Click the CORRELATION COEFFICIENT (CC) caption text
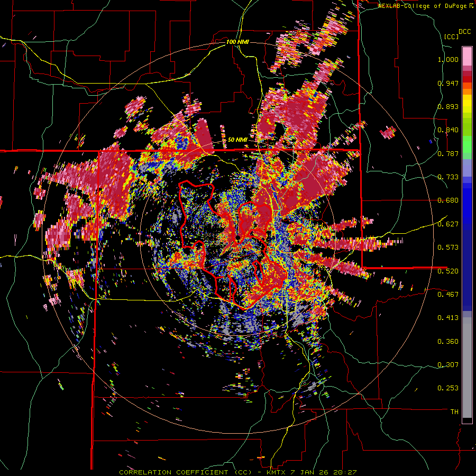Viewport: 476px width, 476px height. [186, 472]
